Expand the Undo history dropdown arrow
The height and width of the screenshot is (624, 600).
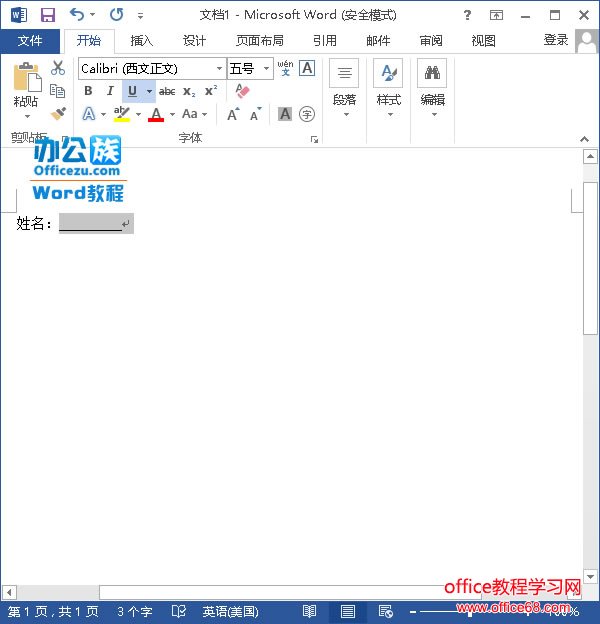[92, 15]
